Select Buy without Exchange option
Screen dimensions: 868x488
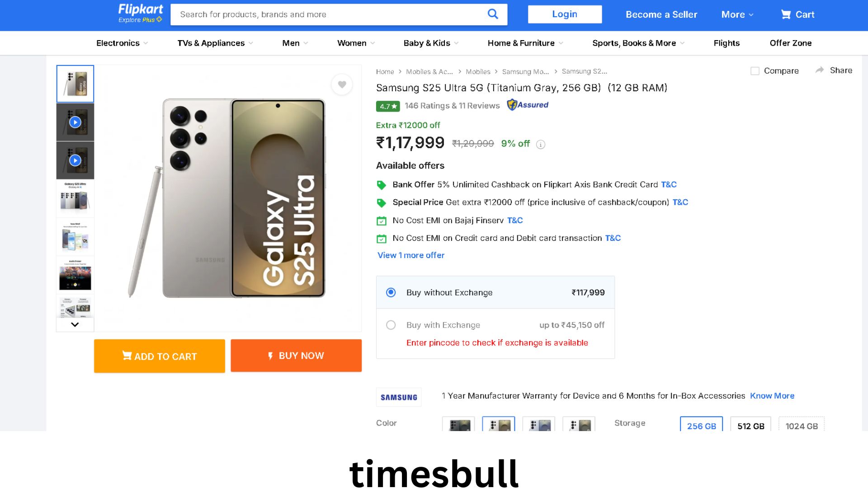(391, 292)
